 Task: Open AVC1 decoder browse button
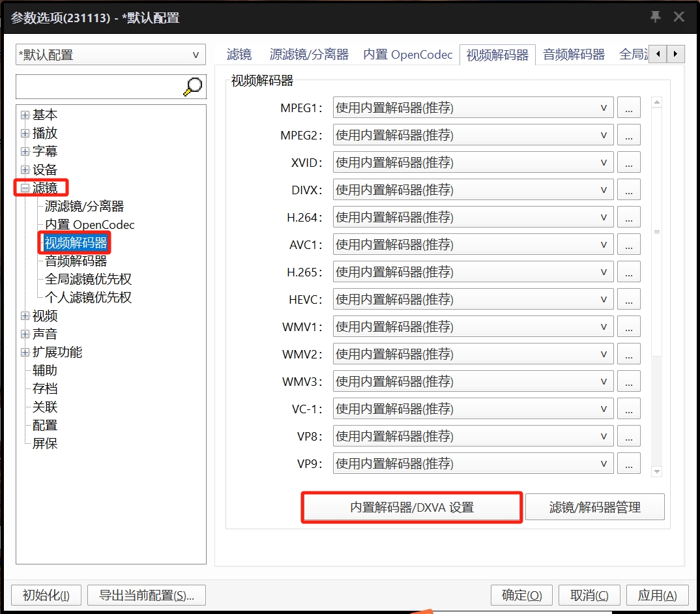point(628,244)
